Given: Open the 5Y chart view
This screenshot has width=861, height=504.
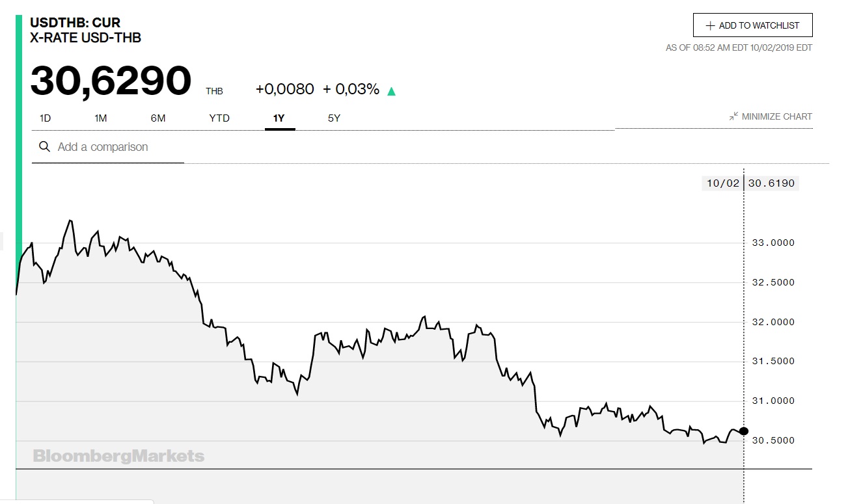Looking at the screenshot, I should (x=334, y=118).
